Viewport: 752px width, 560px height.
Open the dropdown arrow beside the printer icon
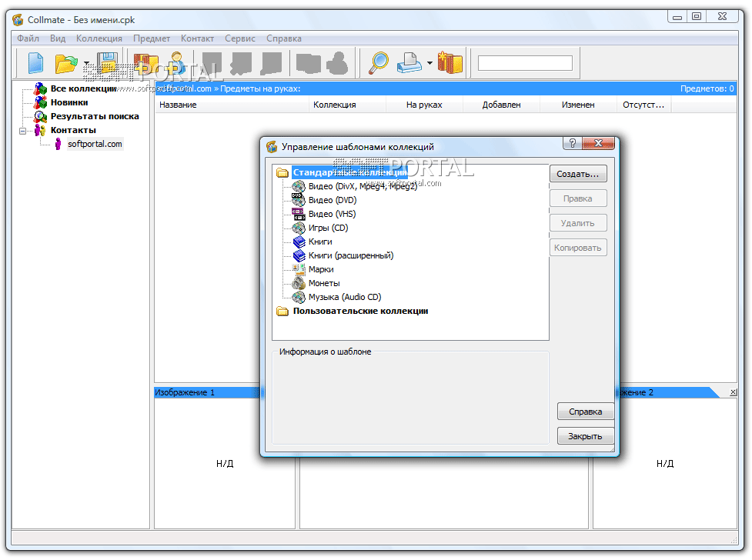(x=429, y=63)
